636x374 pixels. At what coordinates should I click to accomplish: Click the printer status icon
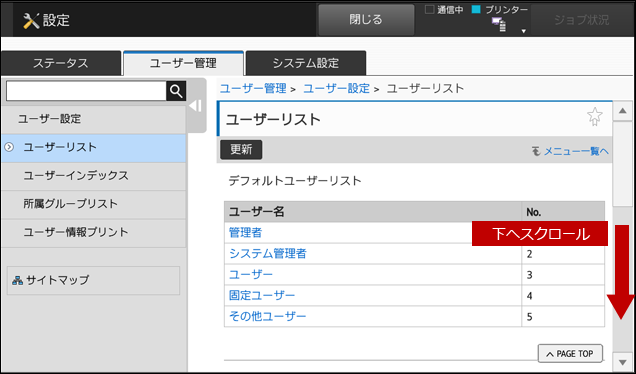point(499,25)
